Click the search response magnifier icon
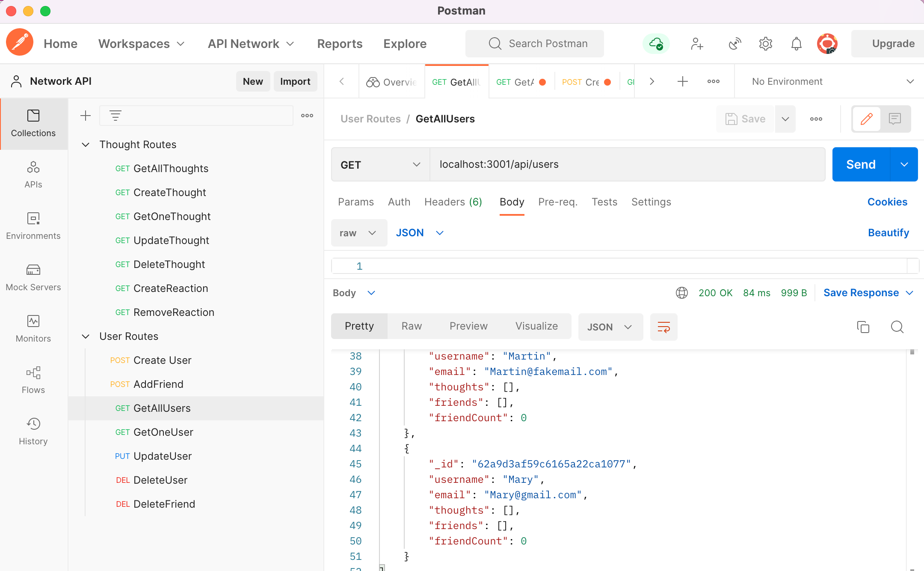The width and height of the screenshot is (924, 571). pyautogui.click(x=897, y=327)
